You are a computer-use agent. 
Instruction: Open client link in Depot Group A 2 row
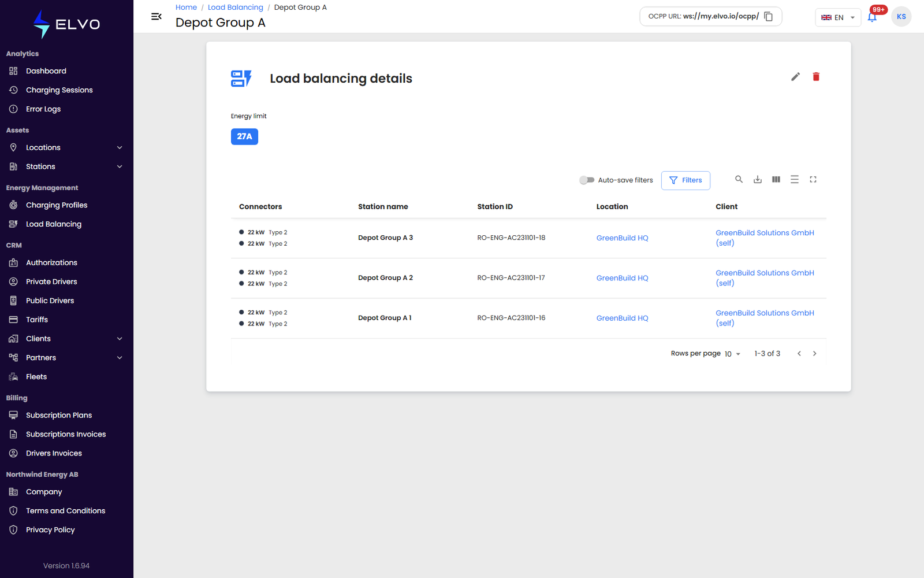click(765, 278)
